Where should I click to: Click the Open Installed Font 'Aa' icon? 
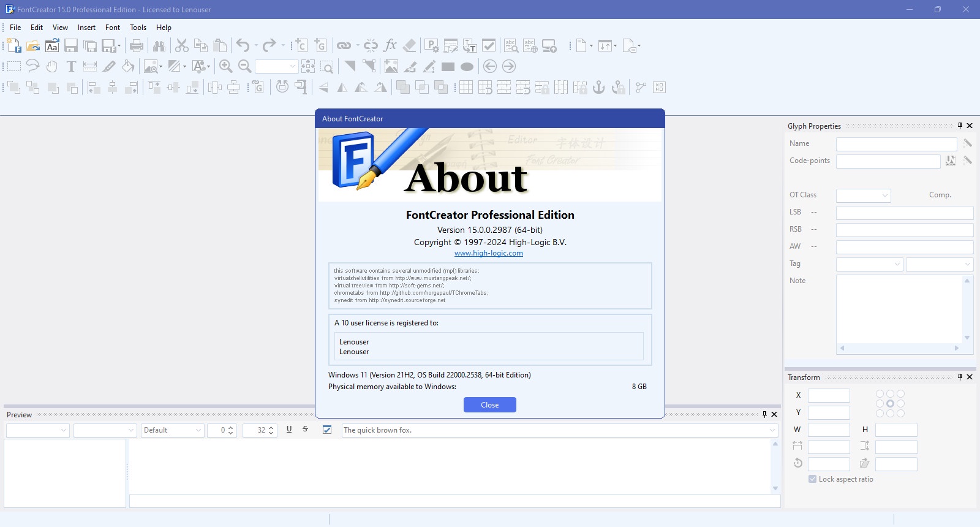pyautogui.click(x=52, y=45)
